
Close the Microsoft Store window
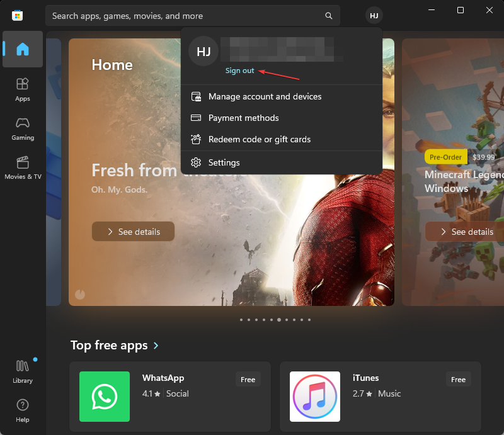[x=490, y=10]
